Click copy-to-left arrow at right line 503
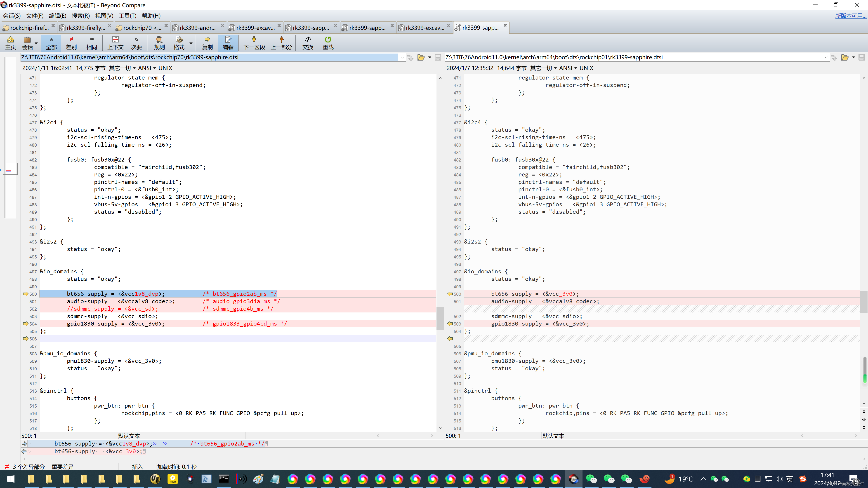868x488 pixels. (x=450, y=324)
